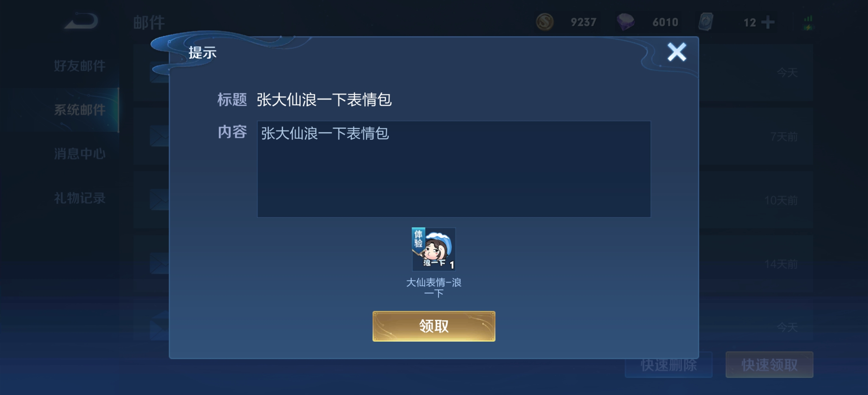Add more coupons with the plus icon
Image resolution: width=868 pixels, height=395 pixels.
pyautogui.click(x=768, y=22)
